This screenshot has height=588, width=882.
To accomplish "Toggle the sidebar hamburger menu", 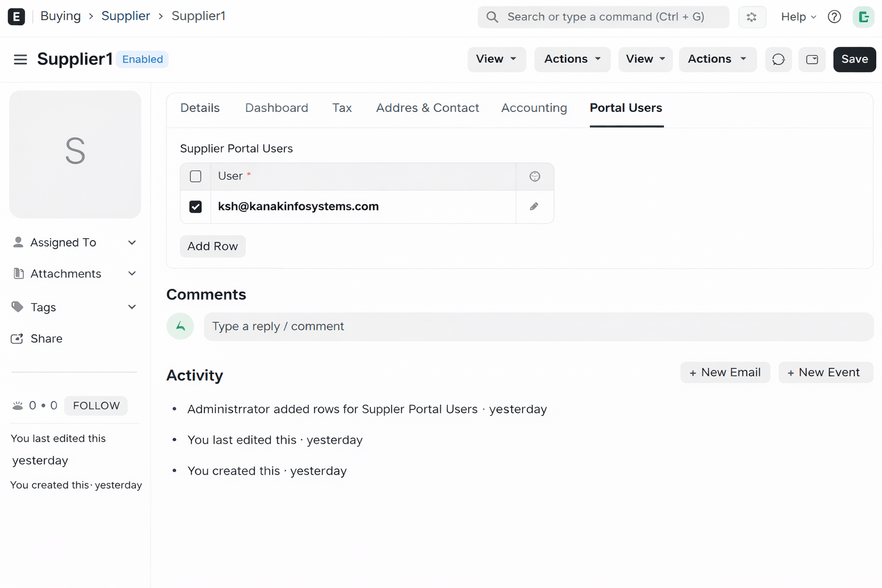I will click(21, 59).
